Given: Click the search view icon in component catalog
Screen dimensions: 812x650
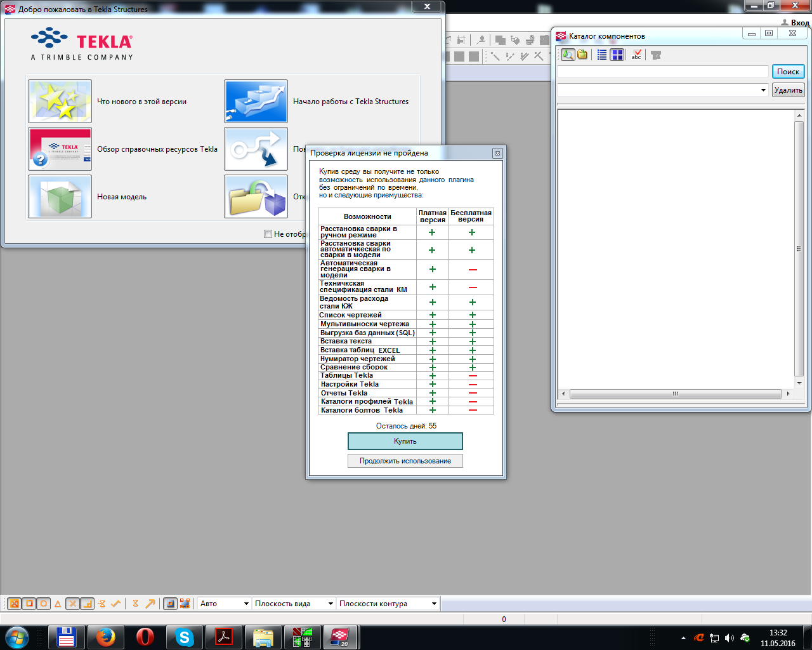Looking at the screenshot, I should (x=568, y=55).
